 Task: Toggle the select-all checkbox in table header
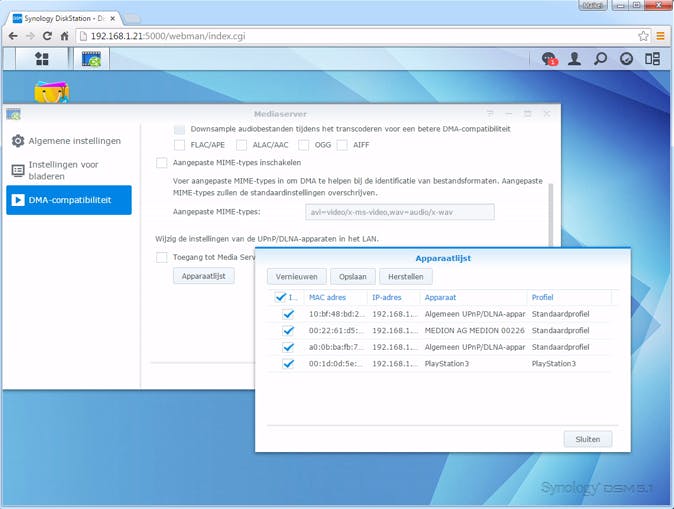279,297
